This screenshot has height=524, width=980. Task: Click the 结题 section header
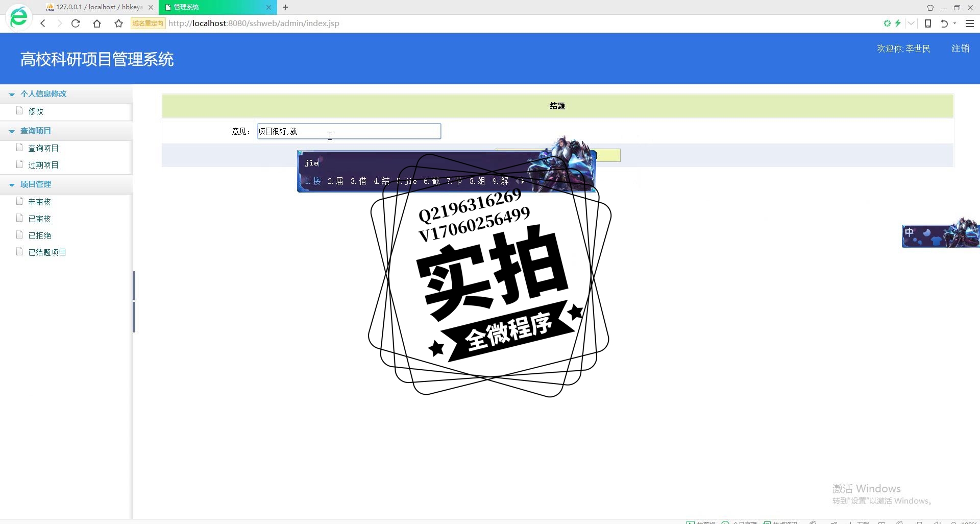click(x=557, y=106)
